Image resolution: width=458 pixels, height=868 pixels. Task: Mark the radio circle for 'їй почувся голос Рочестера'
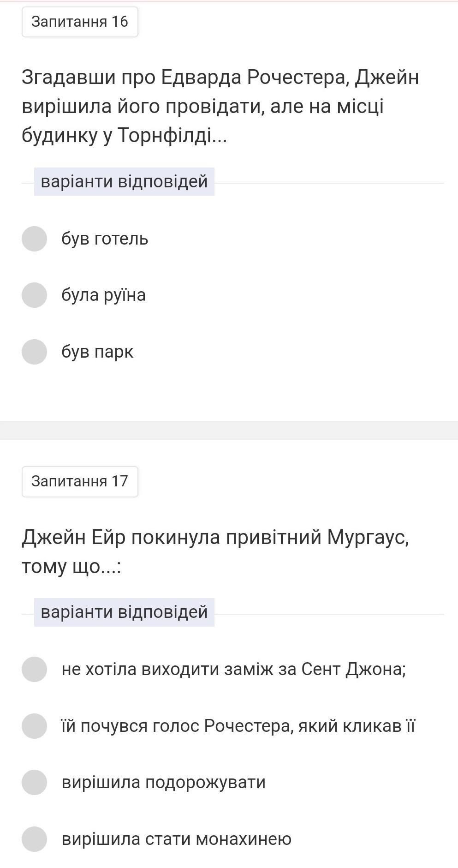[34, 726]
